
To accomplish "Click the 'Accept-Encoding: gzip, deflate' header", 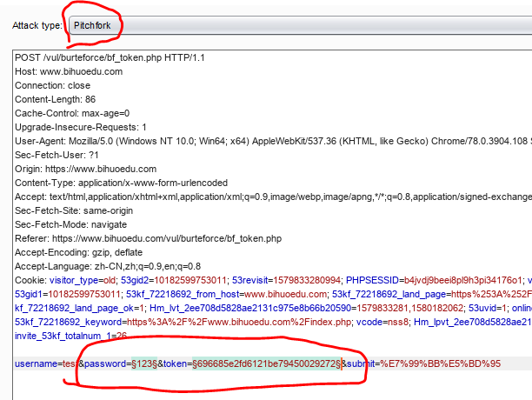I will coord(79,252).
